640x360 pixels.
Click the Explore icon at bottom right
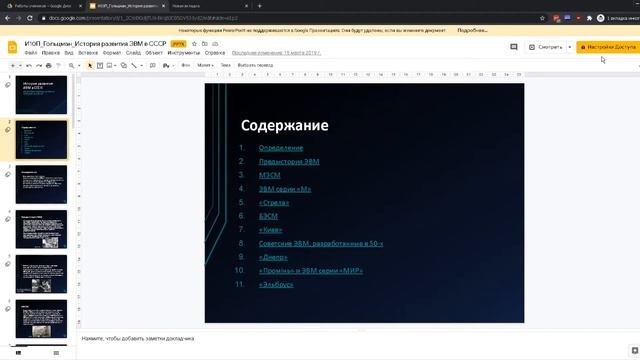tap(634, 351)
